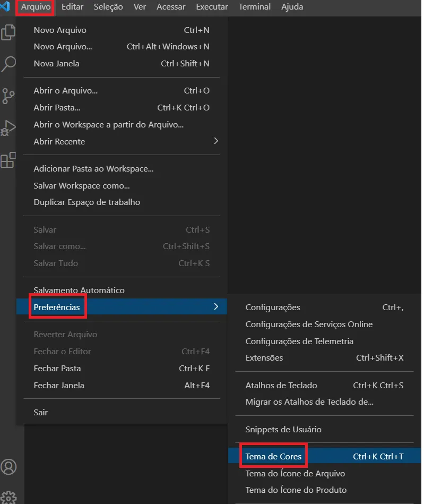Viewport: 424px width, 504px height.
Task: Open Configurações de Telemetria
Action: (x=324, y=341)
